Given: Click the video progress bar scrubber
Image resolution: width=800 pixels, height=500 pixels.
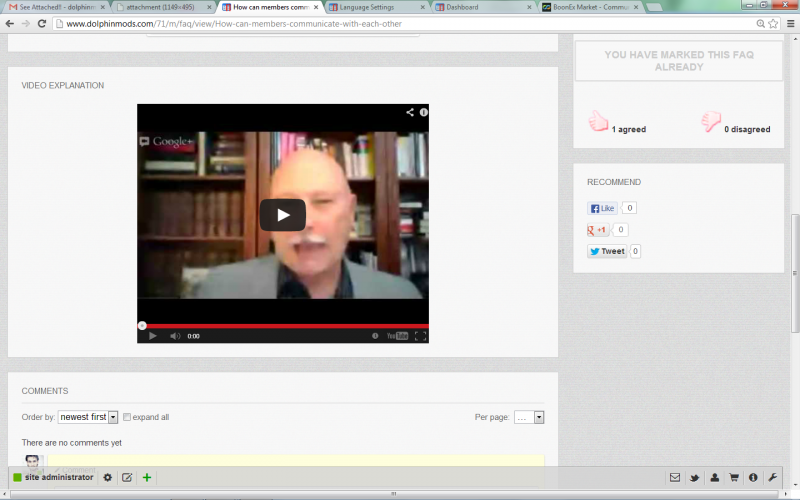Looking at the screenshot, I should coord(142,326).
